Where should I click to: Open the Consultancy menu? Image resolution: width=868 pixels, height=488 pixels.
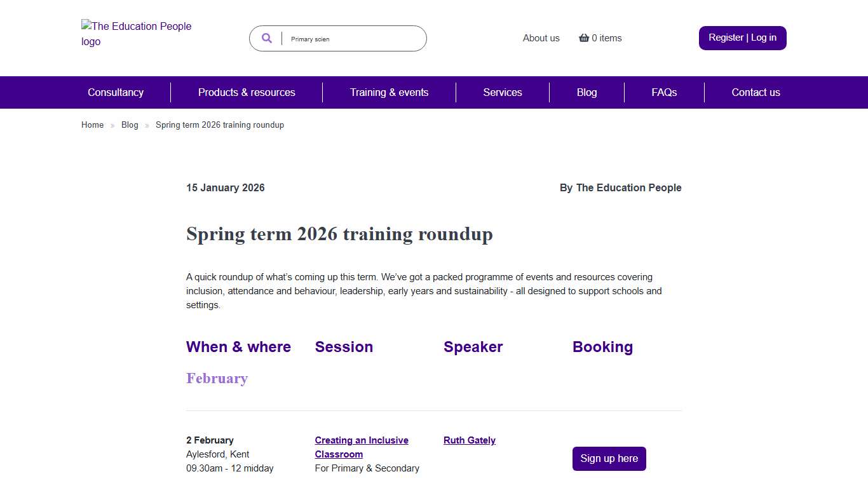coord(115,92)
